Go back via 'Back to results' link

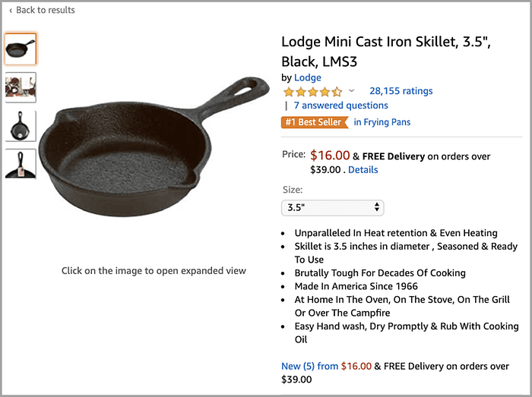(x=46, y=11)
